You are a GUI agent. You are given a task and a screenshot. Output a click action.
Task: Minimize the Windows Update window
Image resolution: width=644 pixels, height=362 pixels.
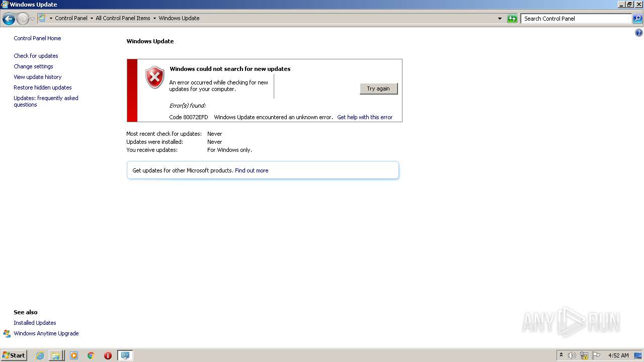coord(621,5)
